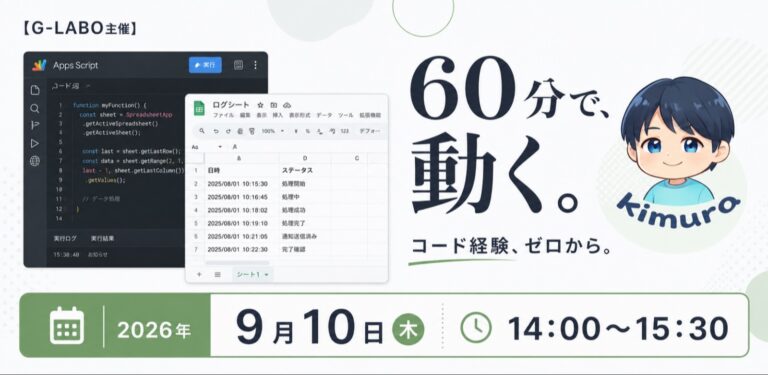
Task: Click the search icon in Apps Script sidebar
Action: click(35, 108)
